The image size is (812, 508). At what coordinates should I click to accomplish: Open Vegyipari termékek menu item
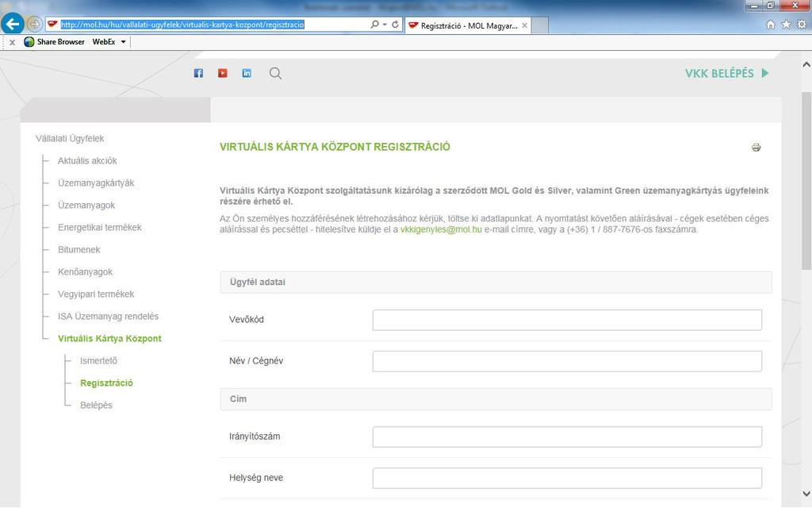(96, 294)
